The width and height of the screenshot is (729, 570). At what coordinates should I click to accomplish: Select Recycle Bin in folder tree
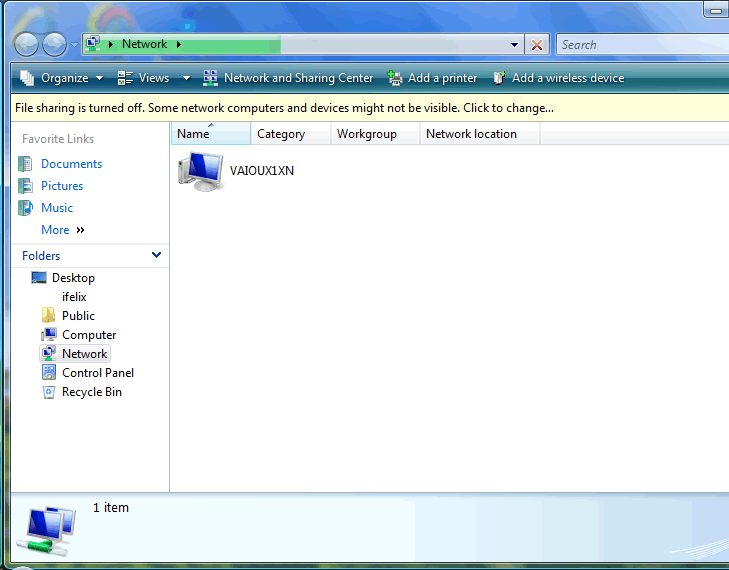click(91, 392)
